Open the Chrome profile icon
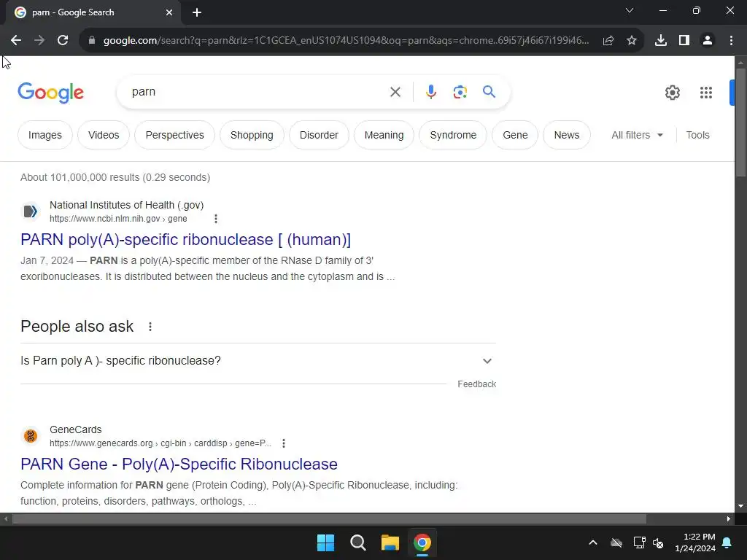The height and width of the screenshot is (560, 747). click(708, 41)
